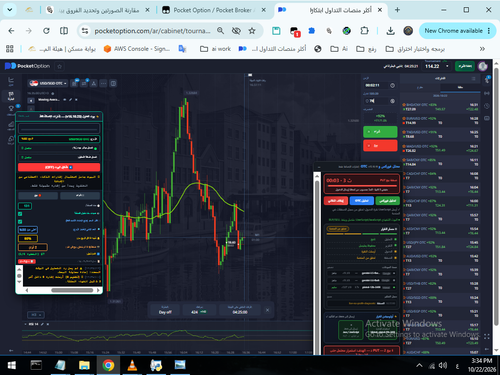The height and width of the screenshot is (375, 500).
Task: Open the chart layout icon in chart toolbar
Action: coord(113,83)
